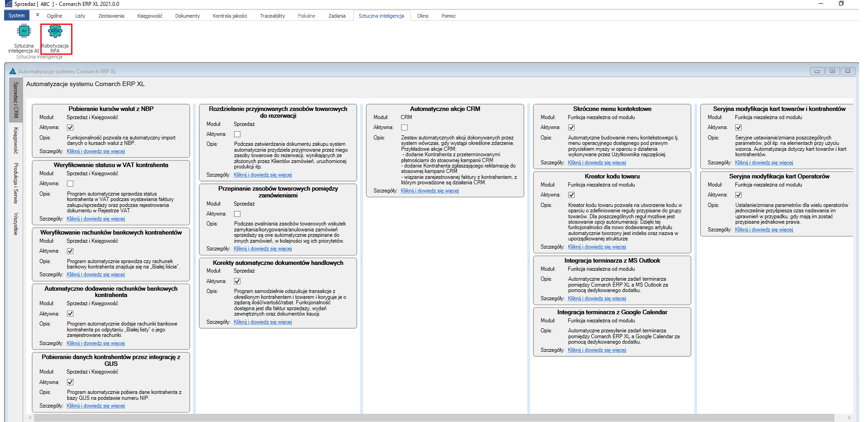Viewport: 868px width, 422px height.
Task: Open details link for Rozdzielanie przyjmowanych zasobów
Action: pyautogui.click(x=263, y=175)
